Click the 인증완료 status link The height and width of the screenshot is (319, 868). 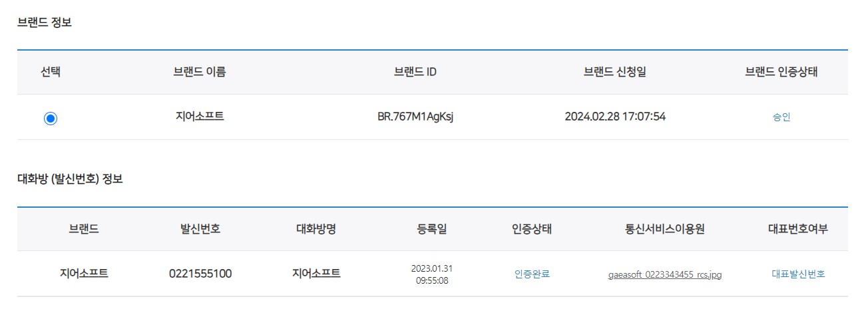tap(532, 274)
